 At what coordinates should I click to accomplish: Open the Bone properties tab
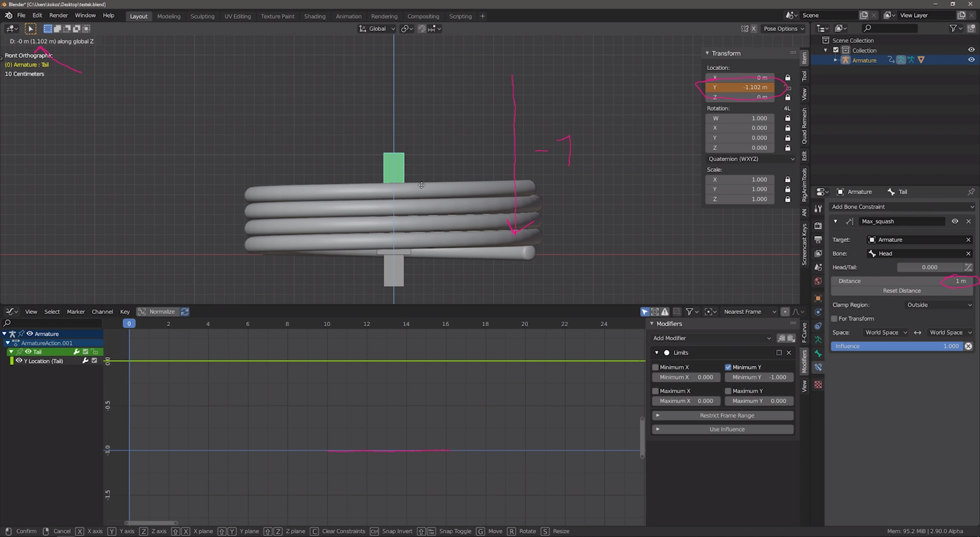point(818,353)
